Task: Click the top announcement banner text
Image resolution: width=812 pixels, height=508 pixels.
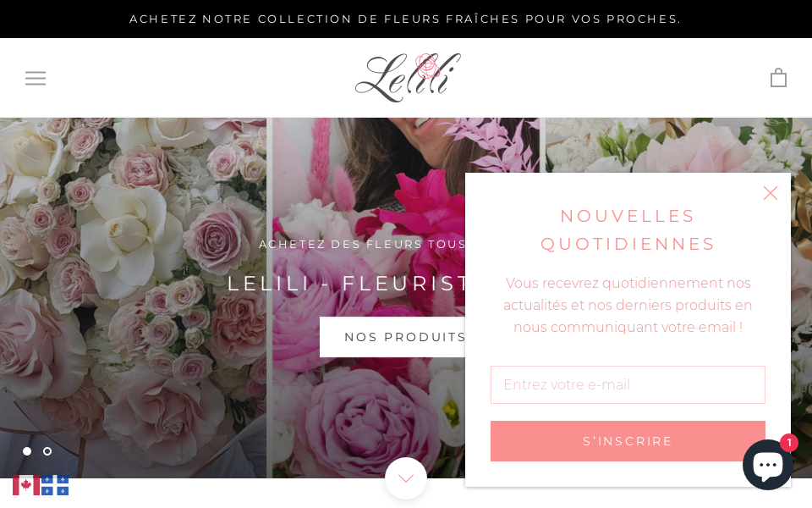Action: tap(405, 19)
